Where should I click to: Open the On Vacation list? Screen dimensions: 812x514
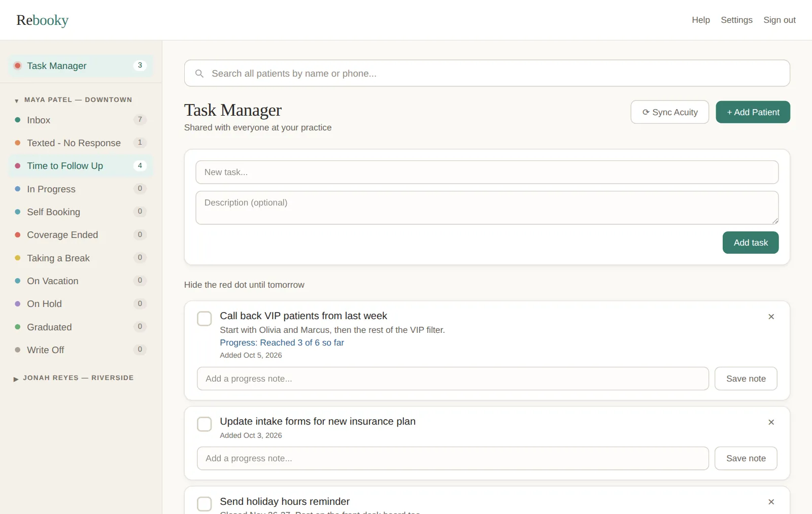click(80, 281)
